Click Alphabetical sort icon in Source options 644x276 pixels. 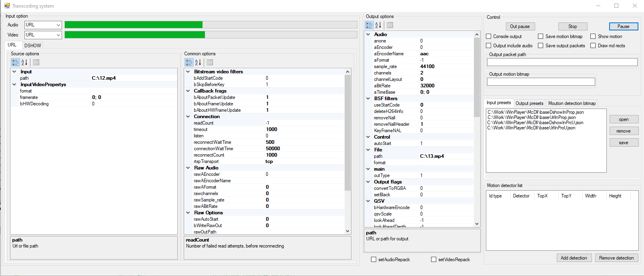click(x=24, y=62)
